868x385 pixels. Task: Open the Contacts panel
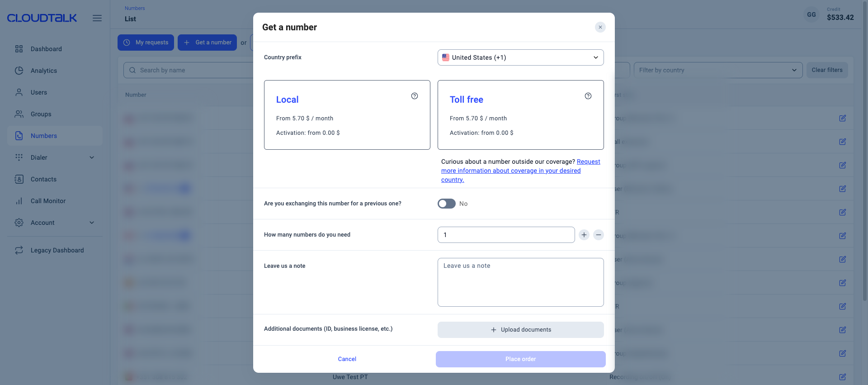click(x=44, y=179)
